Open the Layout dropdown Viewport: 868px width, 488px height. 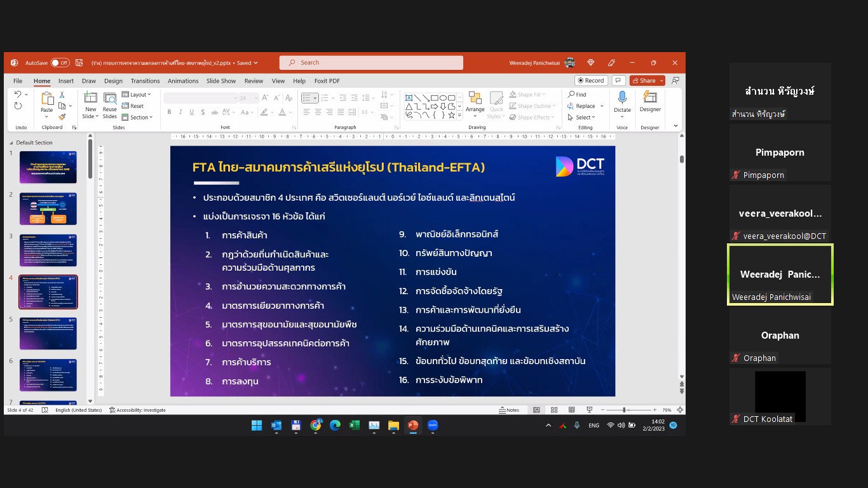(137, 95)
